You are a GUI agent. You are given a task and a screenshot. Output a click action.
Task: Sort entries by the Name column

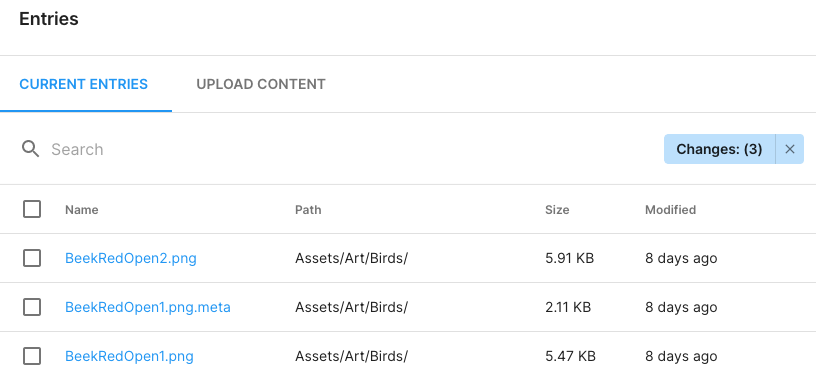tap(82, 210)
